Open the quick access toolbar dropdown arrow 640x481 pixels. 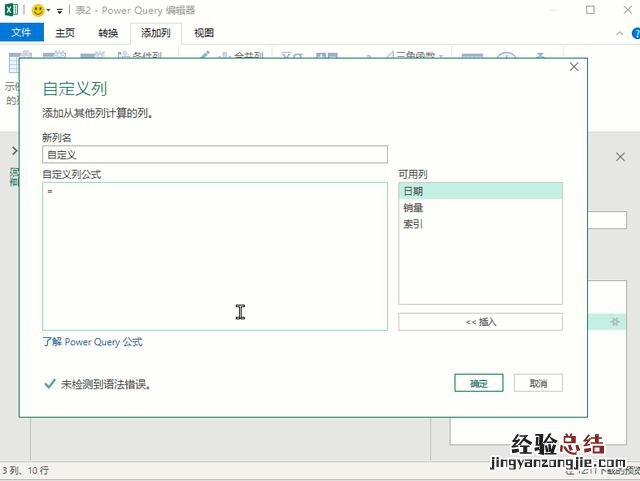tap(60, 11)
